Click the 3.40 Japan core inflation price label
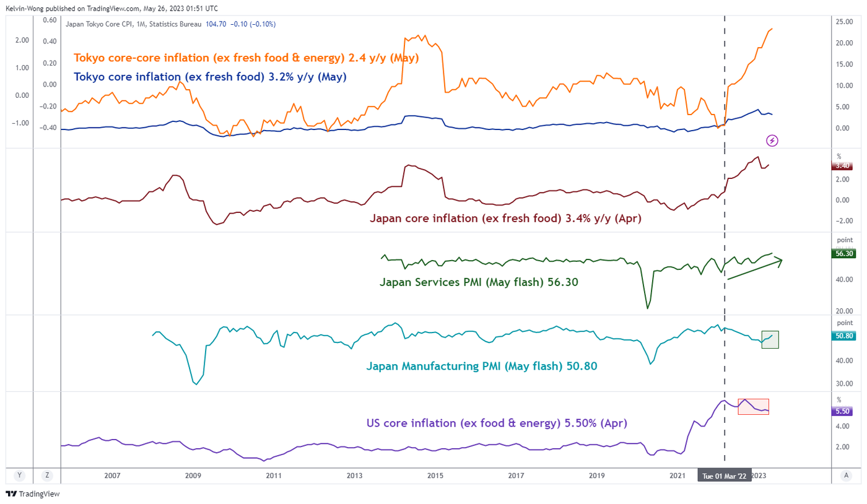867x504 pixels. tap(842, 165)
